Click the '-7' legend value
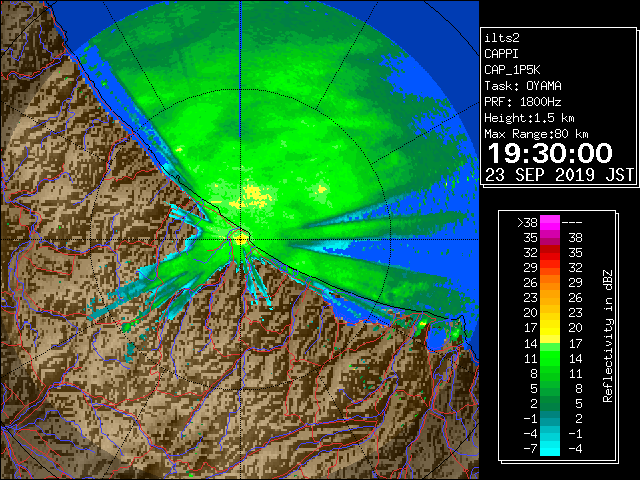Screen dimensions: 640x480 coord(530,448)
